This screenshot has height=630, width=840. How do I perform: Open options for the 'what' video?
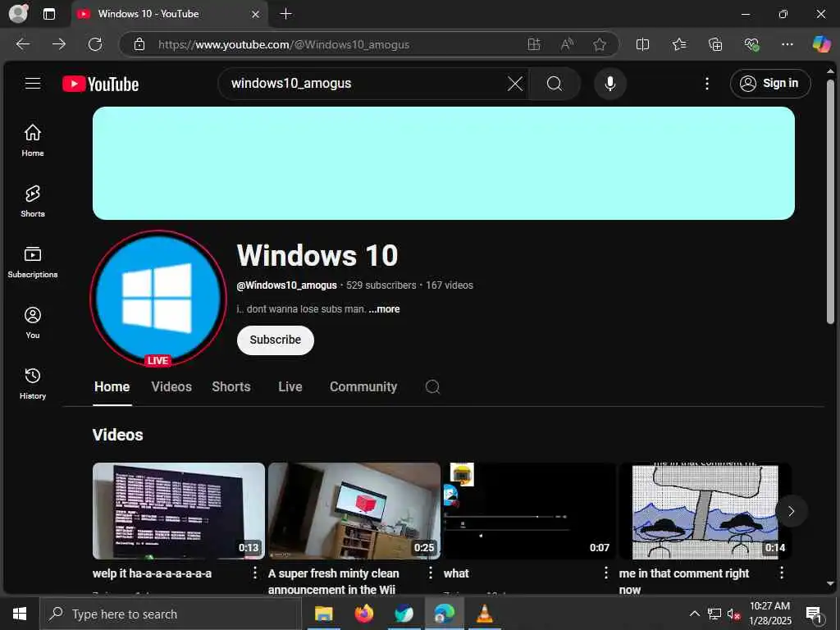pyautogui.click(x=606, y=573)
